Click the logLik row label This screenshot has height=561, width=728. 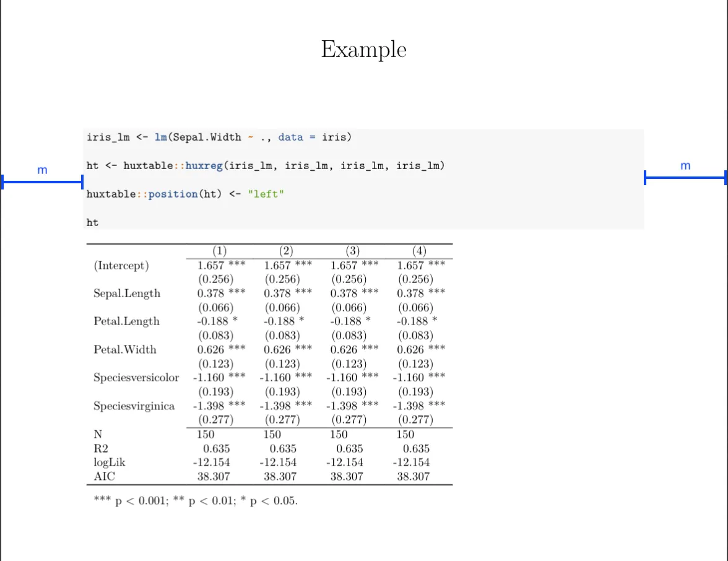click(110, 463)
